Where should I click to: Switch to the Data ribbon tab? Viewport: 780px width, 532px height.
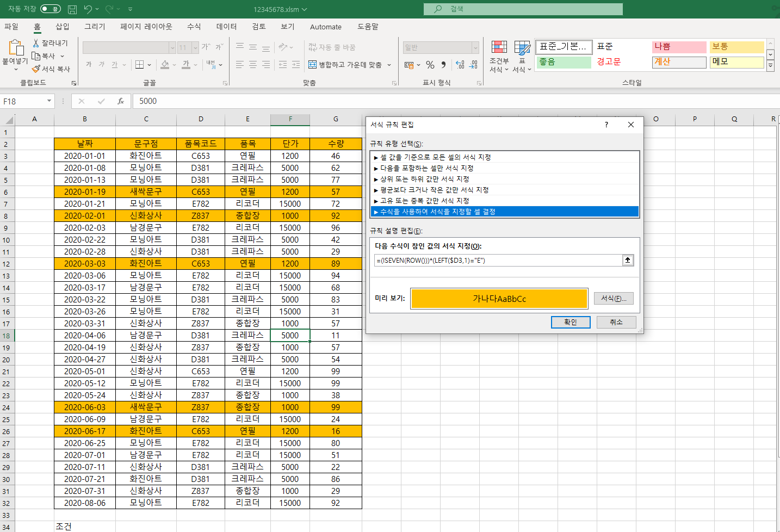pos(226,27)
